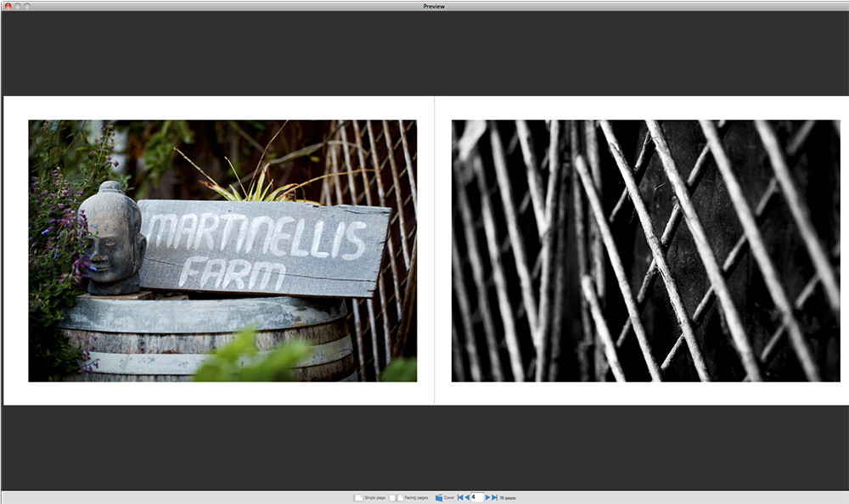Viewport: 849px width, 504px height.
Task: Click the total pages count label
Action: click(x=508, y=498)
